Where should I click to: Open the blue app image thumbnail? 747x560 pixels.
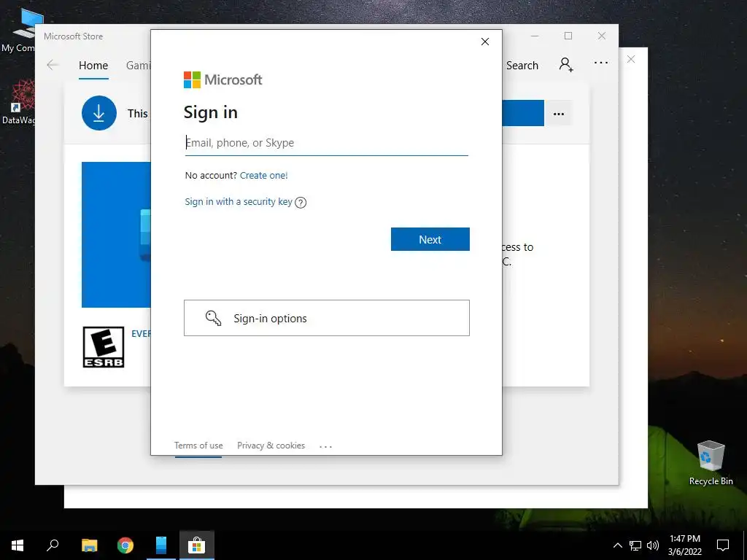pyautogui.click(x=116, y=235)
